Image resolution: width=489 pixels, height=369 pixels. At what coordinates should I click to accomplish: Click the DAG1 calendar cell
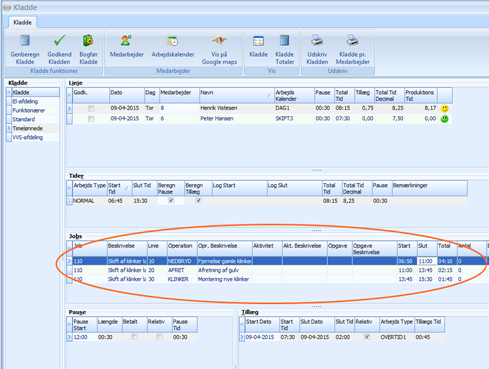(294, 108)
